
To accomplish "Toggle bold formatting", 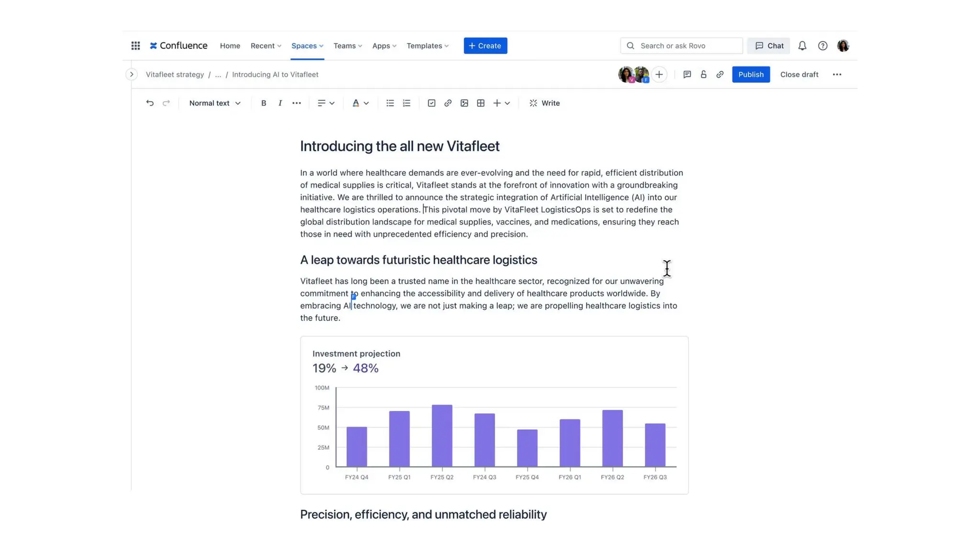I will click(x=264, y=103).
